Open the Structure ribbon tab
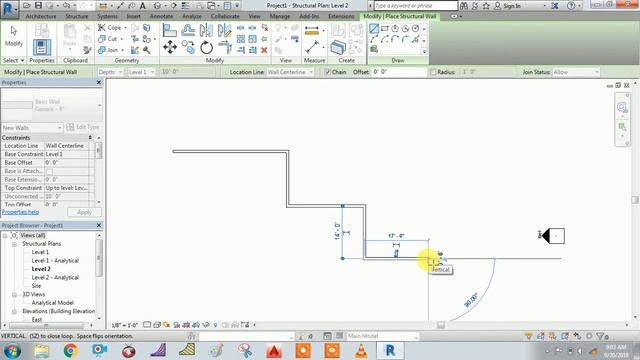This screenshot has width=640, height=360. pos(77,16)
